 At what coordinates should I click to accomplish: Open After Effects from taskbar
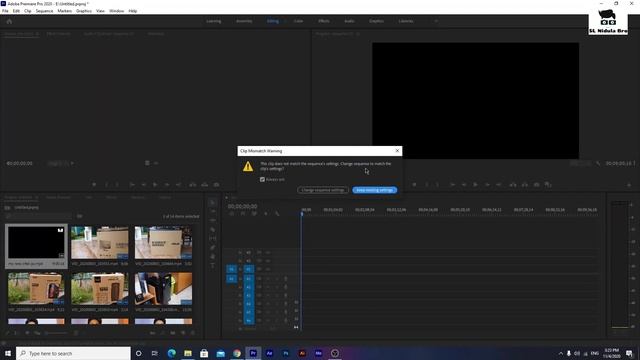269,353
